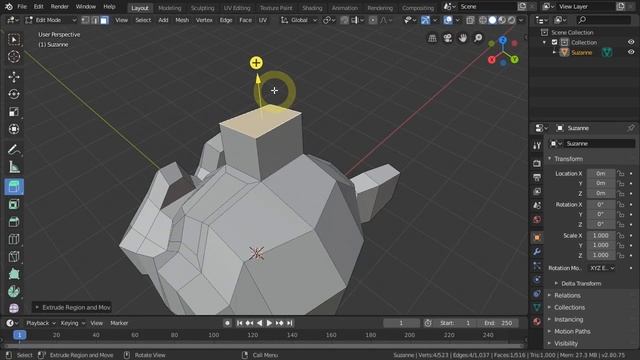Open the Playback dropdown
This screenshot has height=360, width=640.
(x=41, y=323)
